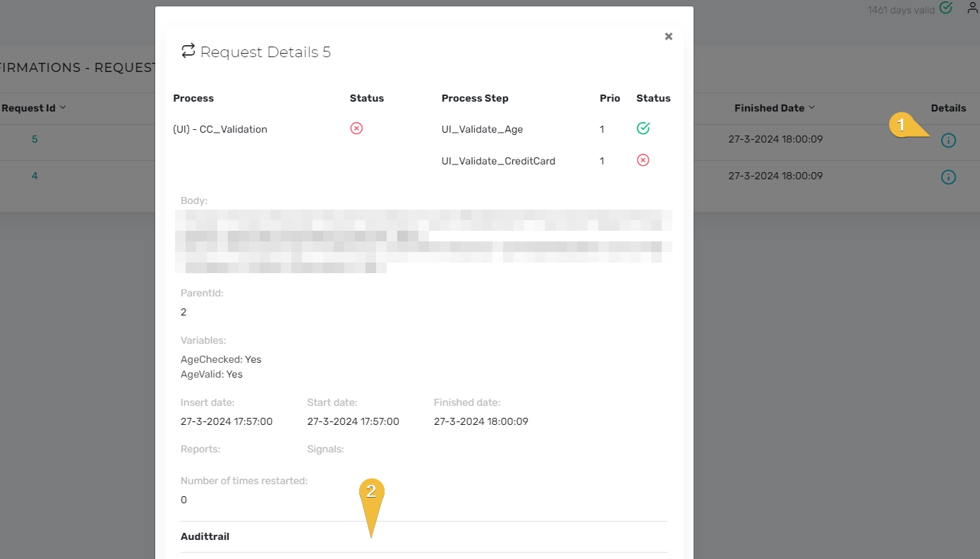Click the Audittrail section header
The height and width of the screenshot is (559, 980).
point(205,536)
